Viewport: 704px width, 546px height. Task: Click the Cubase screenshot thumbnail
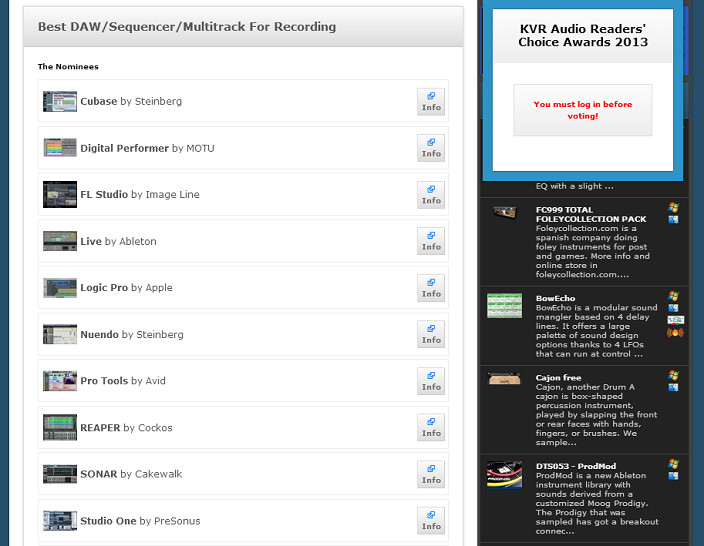tap(60, 101)
